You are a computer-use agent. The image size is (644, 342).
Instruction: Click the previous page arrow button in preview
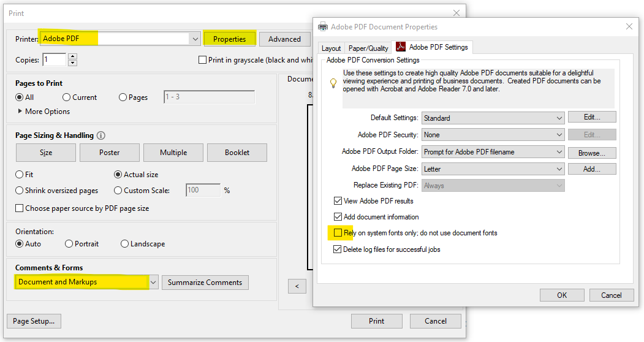[x=297, y=286]
